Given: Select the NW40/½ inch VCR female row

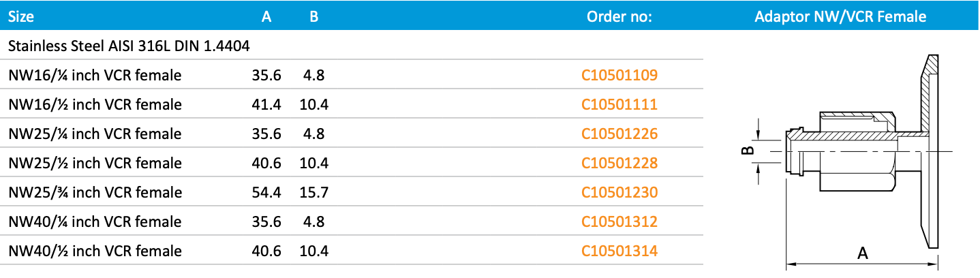Looking at the screenshot, I should point(95,251).
